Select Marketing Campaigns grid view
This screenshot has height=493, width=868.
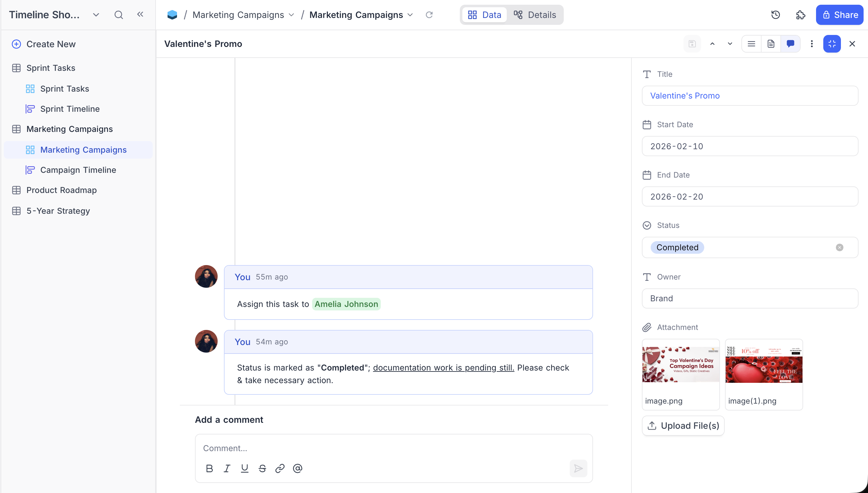78,150
